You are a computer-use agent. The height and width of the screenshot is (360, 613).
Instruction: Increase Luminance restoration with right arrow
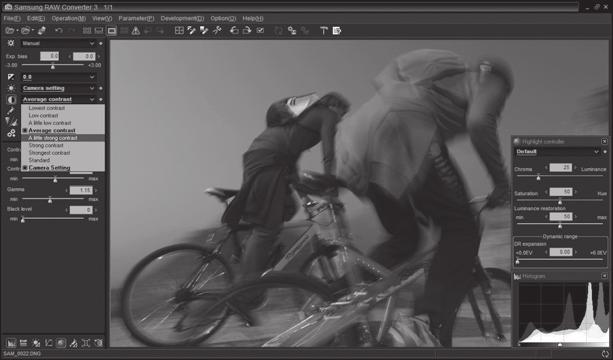click(x=575, y=217)
